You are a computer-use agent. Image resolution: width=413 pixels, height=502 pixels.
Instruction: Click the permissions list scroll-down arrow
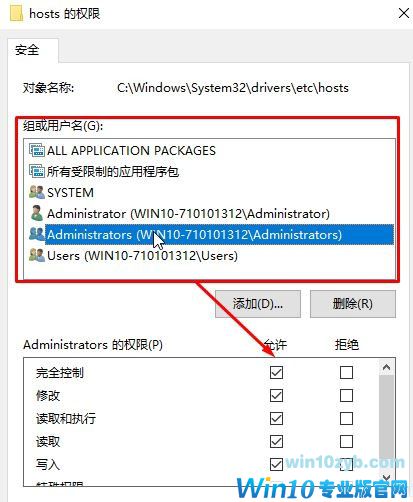[386, 477]
